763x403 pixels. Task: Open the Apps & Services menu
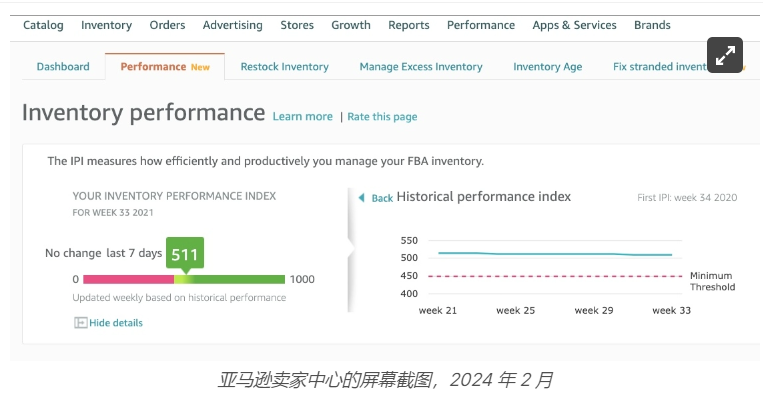574,25
